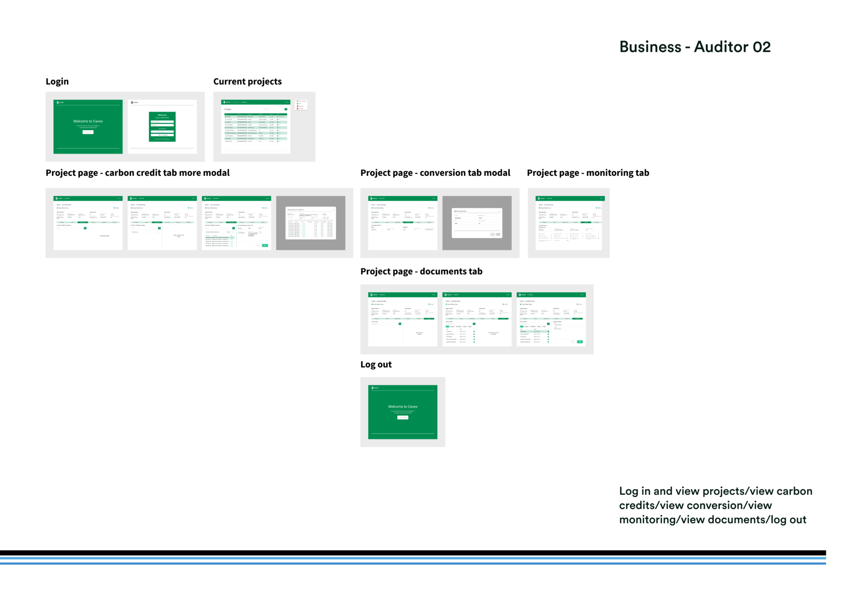The width and height of the screenshot is (868, 614).
Task: Click the status filter popup beside the Current projects table
Action: [x=301, y=105]
